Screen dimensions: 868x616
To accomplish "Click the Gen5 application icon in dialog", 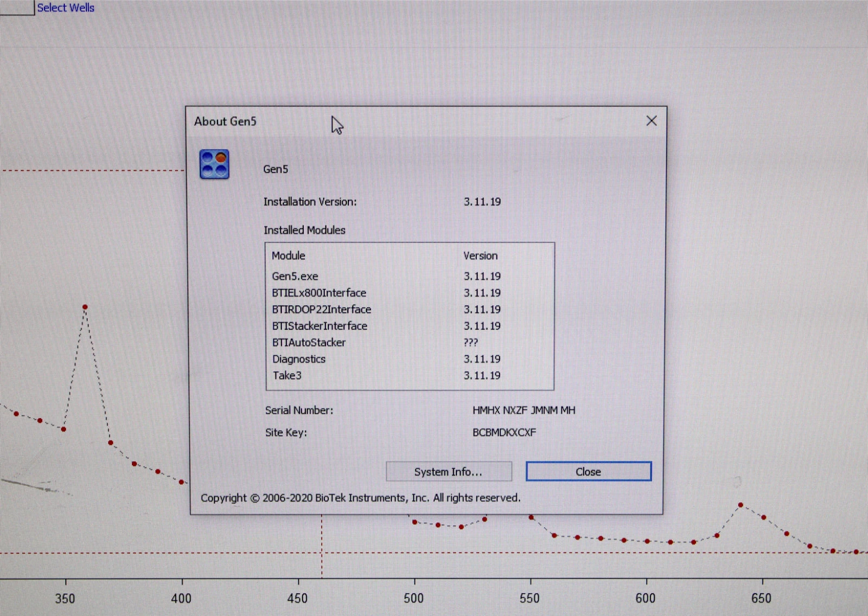I will click(214, 164).
